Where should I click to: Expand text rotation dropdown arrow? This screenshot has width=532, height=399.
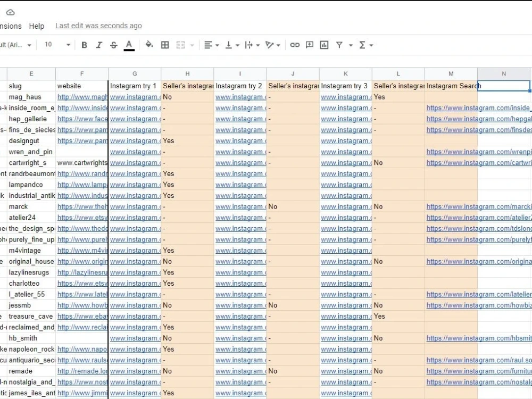[279, 45]
